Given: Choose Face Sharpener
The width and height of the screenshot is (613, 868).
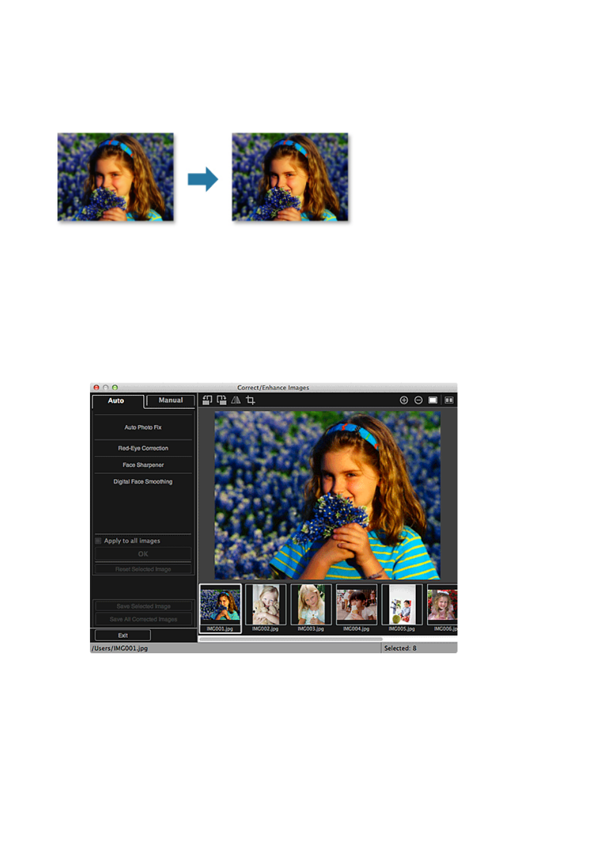Looking at the screenshot, I should (x=143, y=465).
